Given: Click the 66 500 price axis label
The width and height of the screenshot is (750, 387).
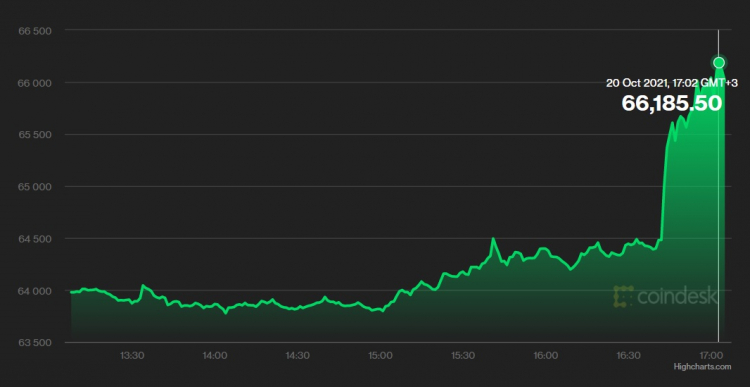Looking at the screenshot, I should [x=34, y=31].
